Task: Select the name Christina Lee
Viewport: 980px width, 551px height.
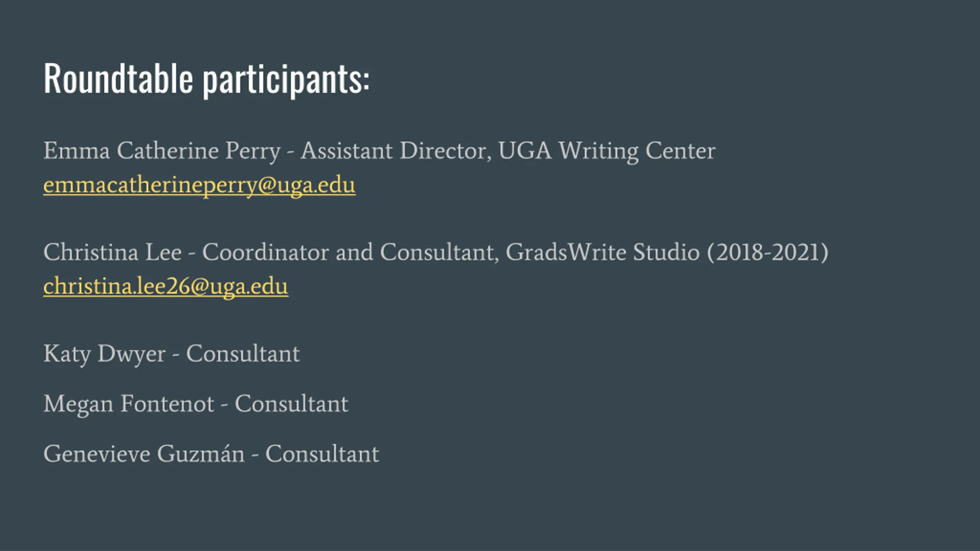Action: point(112,252)
